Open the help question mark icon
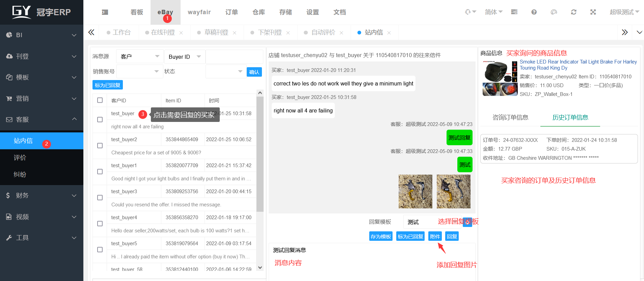This screenshot has height=281, width=644. click(534, 12)
